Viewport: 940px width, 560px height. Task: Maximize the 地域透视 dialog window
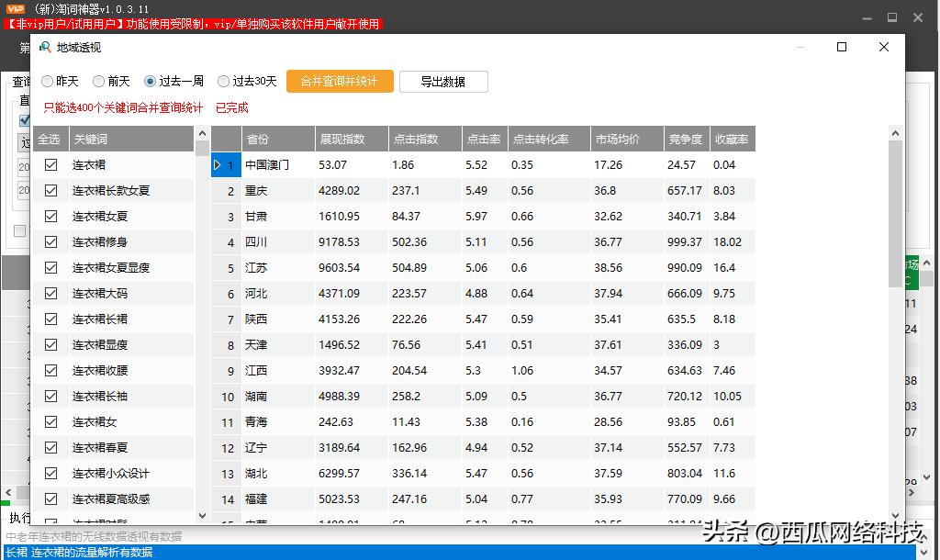click(842, 47)
